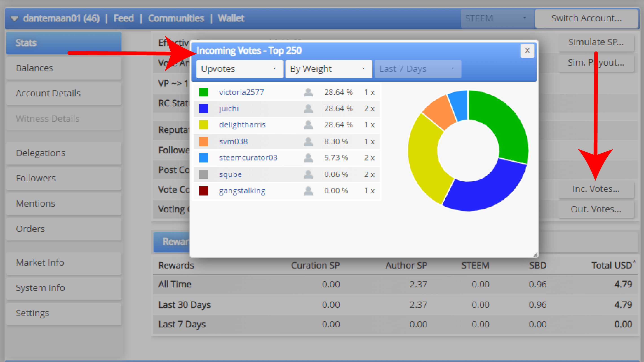
Task: Click the user icon next to steemcurator03
Action: coord(308,158)
